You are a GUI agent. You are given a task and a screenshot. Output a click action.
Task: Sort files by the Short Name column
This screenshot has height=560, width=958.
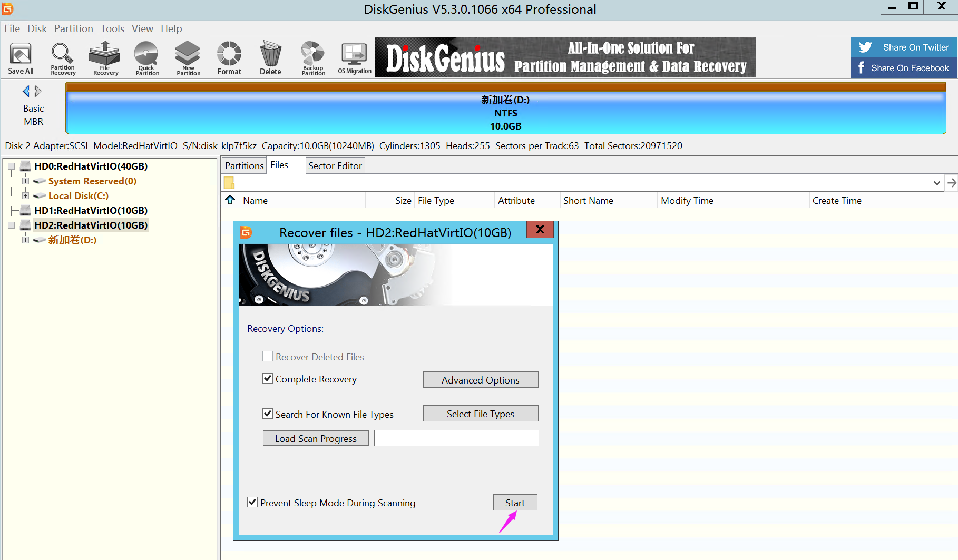(x=609, y=200)
